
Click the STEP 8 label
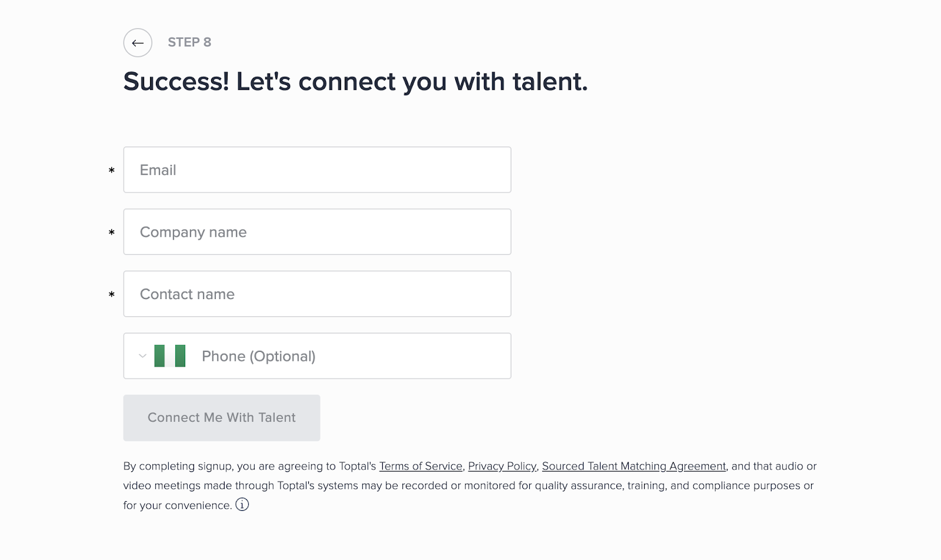[x=189, y=42]
